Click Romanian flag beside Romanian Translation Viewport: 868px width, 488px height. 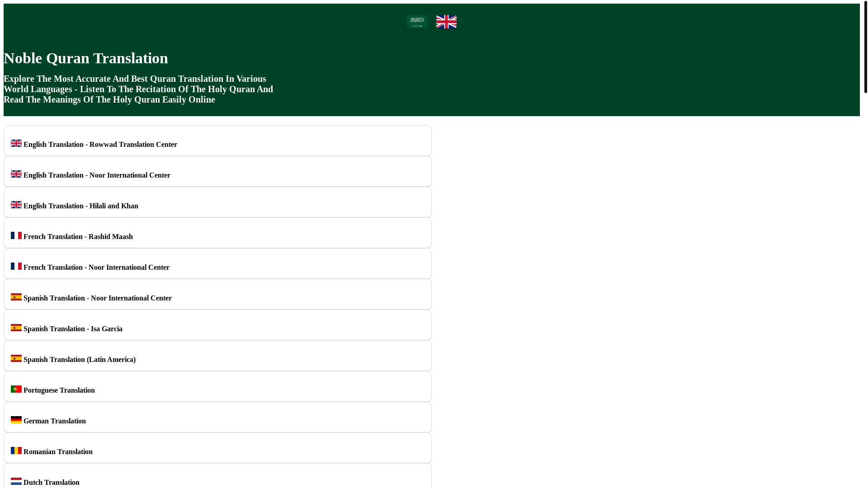(x=16, y=450)
